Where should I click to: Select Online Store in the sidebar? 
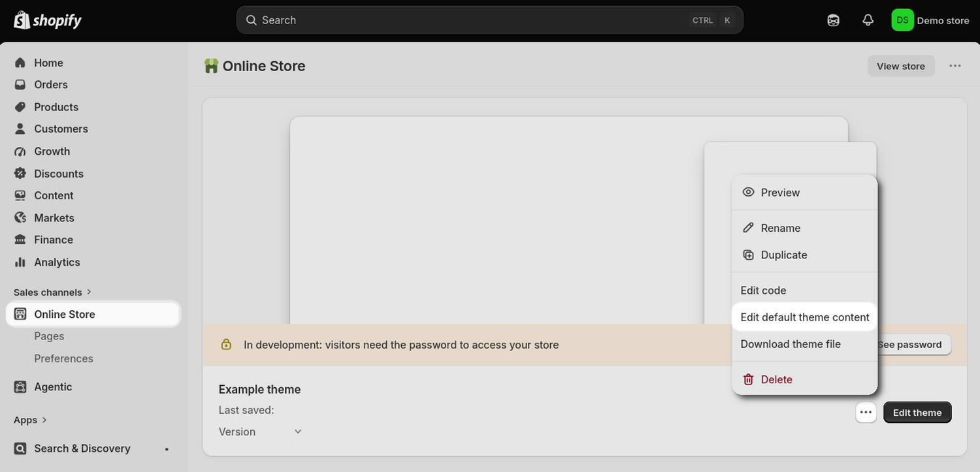(93, 314)
